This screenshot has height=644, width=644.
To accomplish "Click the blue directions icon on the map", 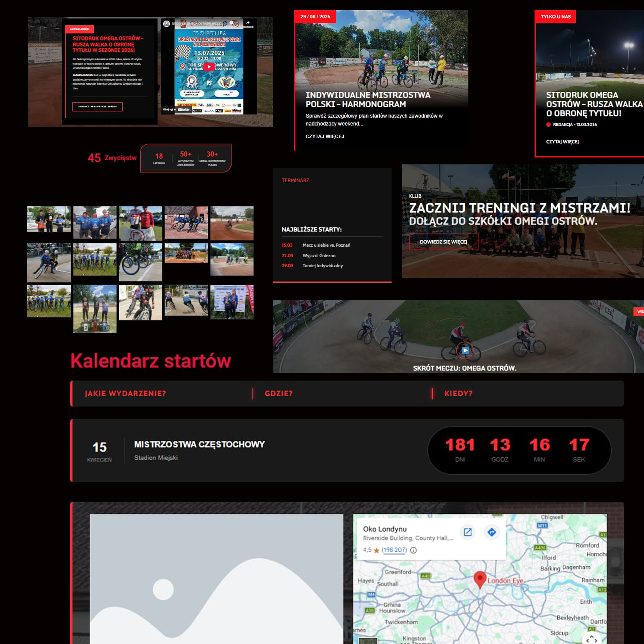I will (492, 532).
